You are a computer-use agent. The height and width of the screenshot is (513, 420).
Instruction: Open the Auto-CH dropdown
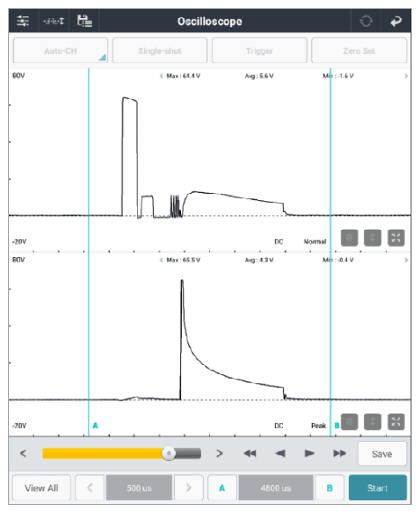60,50
